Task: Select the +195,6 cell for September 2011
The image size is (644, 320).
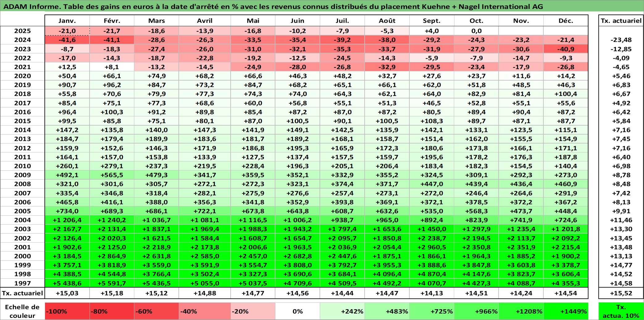Action: click(432, 157)
